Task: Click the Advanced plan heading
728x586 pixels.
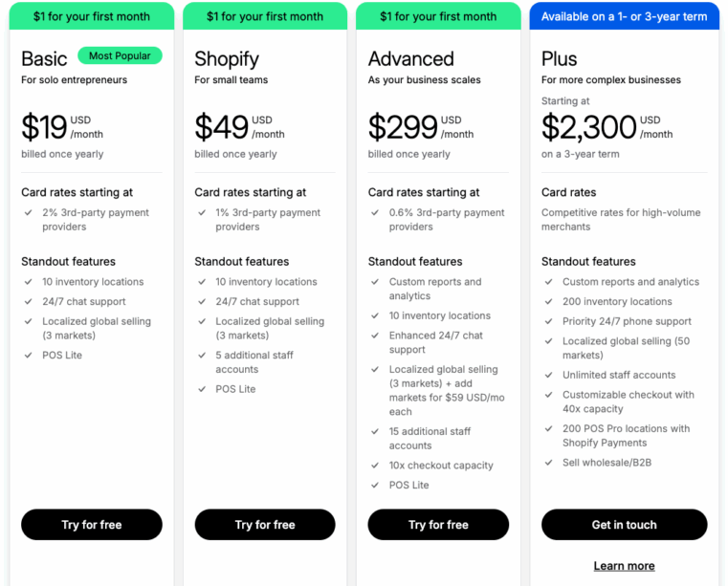Action: tap(411, 59)
